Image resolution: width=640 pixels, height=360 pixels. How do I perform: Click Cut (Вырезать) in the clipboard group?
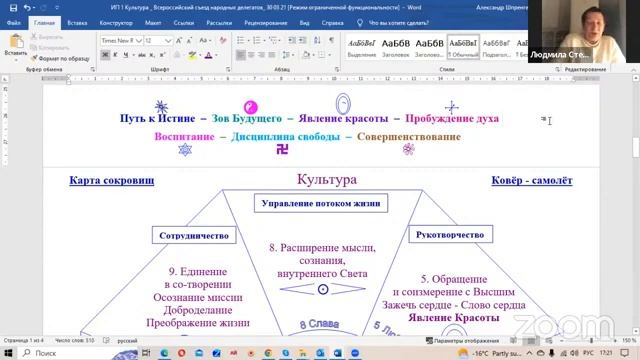tap(47, 37)
